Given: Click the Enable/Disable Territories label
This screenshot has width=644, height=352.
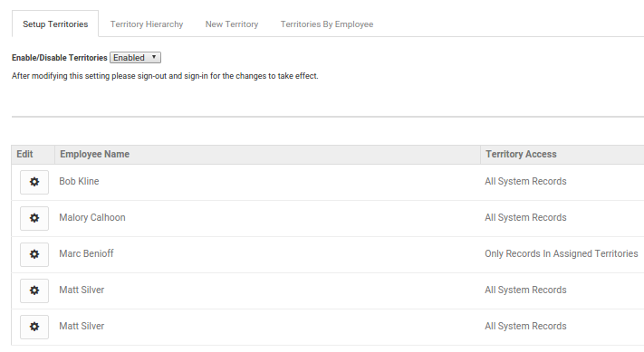Looking at the screenshot, I should point(60,58).
